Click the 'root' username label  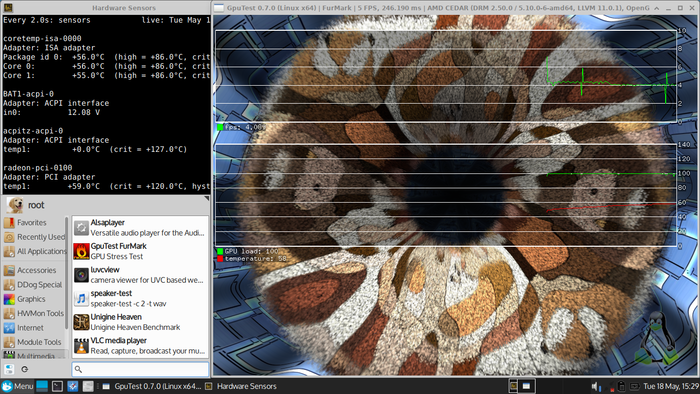pos(36,205)
